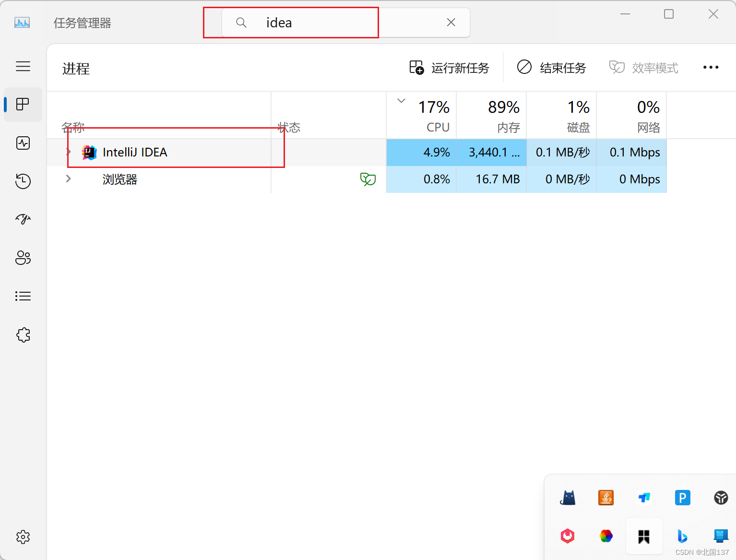Sort by the 磁盘 column header
This screenshot has height=560, width=736.
tap(561, 115)
